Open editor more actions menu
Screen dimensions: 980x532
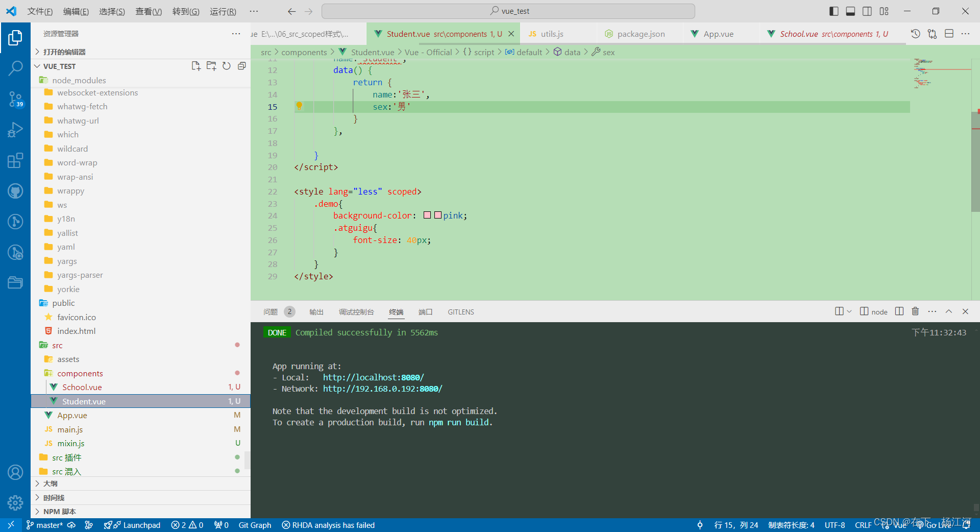[965, 34]
